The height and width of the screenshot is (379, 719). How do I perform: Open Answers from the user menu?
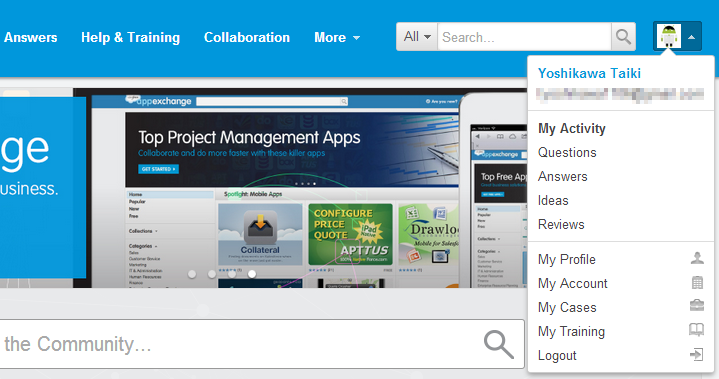(x=563, y=176)
